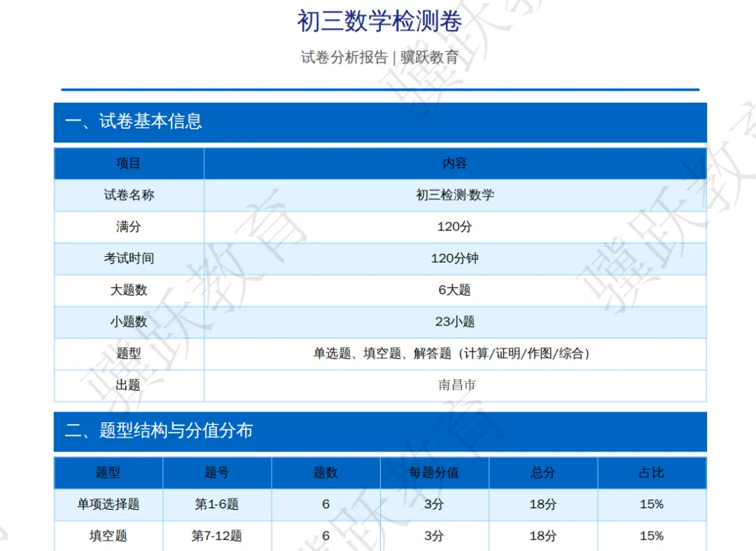756x551 pixels.
Task: Select the 项目 column header
Action: point(128,163)
